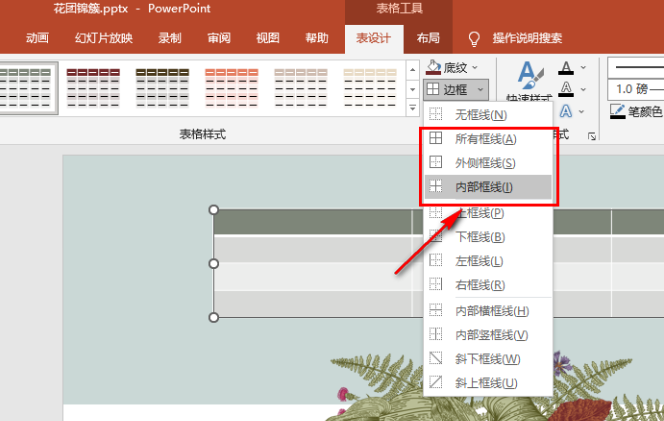
Task: Open the text outline dropdown arrow
Action: pyautogui.click(x=584, y=89)
